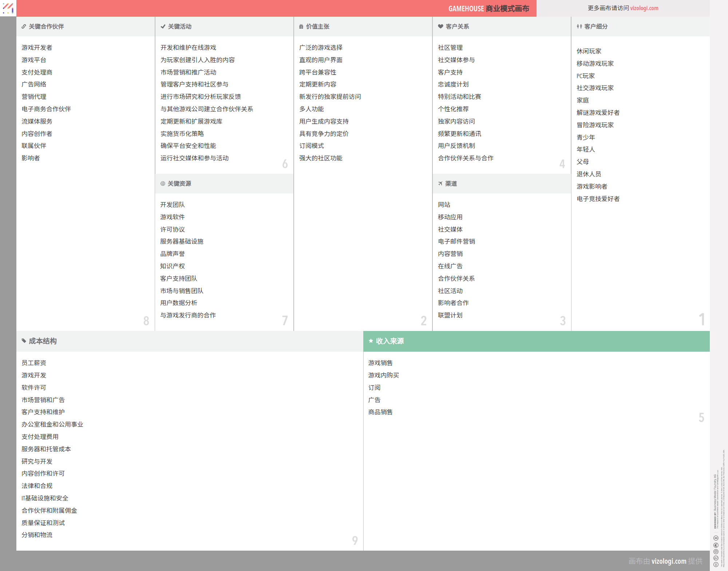Click the star icon beside 收入来源
728x571 pixels.
371,341
